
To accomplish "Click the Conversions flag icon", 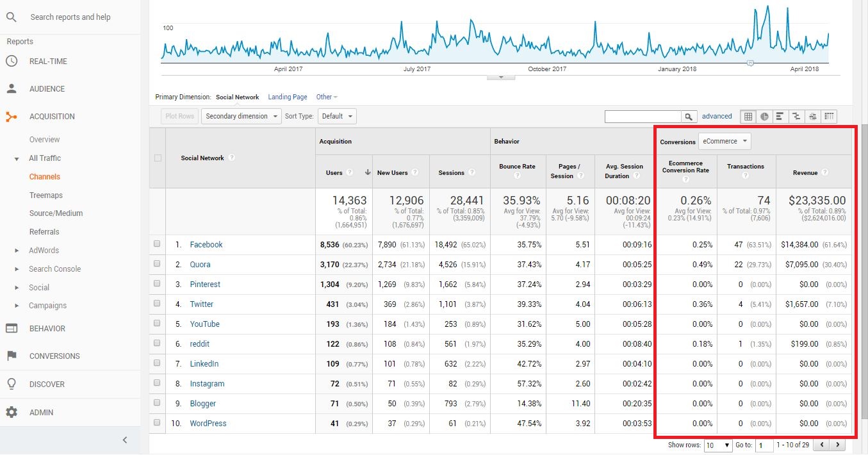I will click(12, 356).
